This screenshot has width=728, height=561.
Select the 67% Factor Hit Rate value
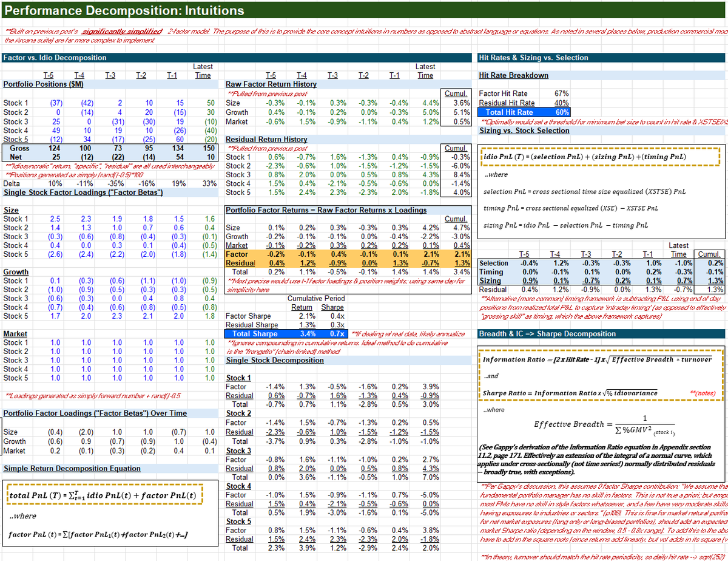(561, 94)
